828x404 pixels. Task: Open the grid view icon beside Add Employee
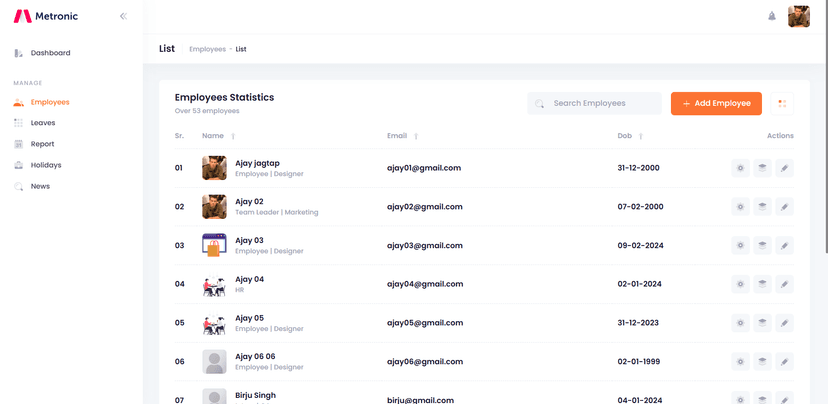782,103
